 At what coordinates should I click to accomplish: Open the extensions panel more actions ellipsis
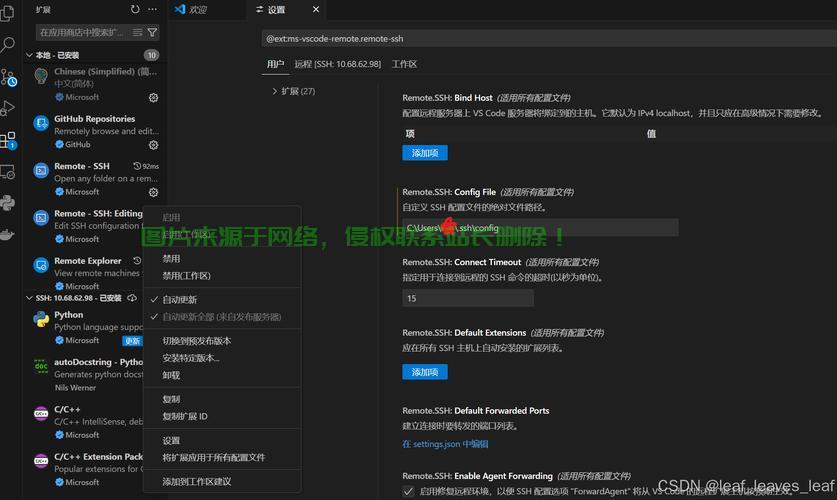153,9
